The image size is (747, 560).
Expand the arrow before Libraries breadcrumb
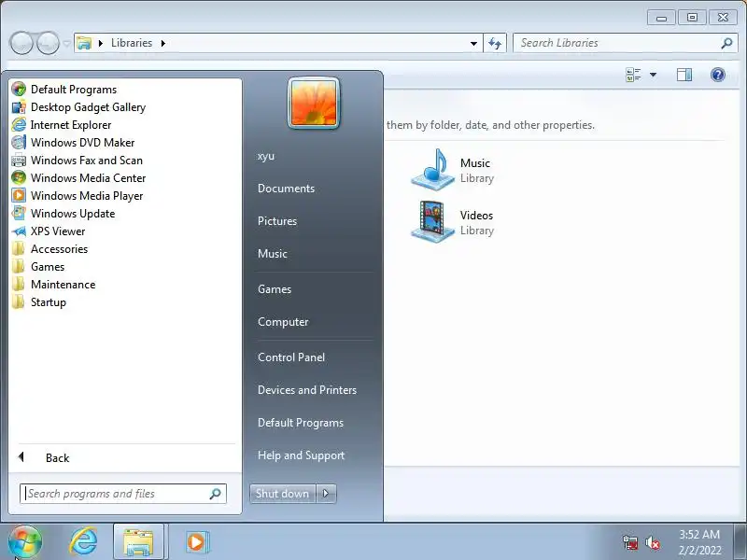[x=101, y=43]
